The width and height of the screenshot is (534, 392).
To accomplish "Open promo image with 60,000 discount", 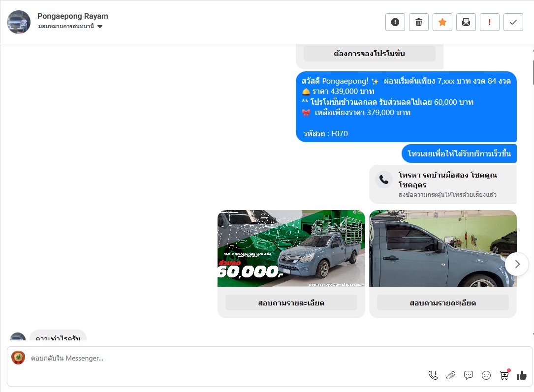I will coord(291,248).
